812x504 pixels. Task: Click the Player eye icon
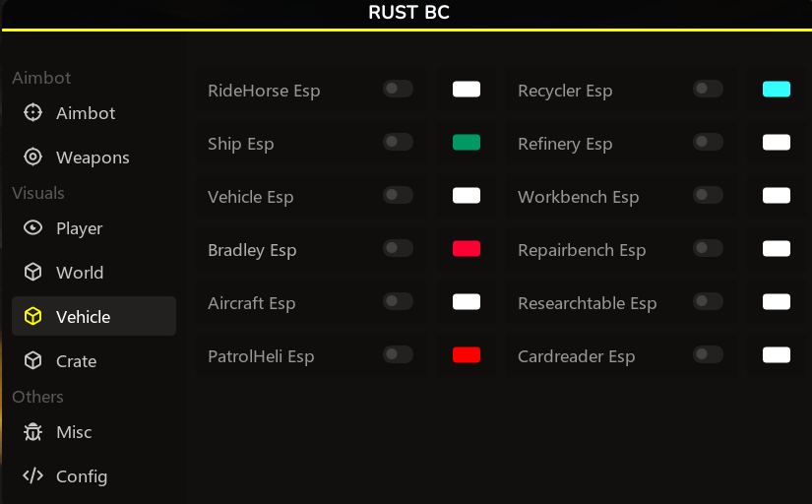tap(33, 228)
